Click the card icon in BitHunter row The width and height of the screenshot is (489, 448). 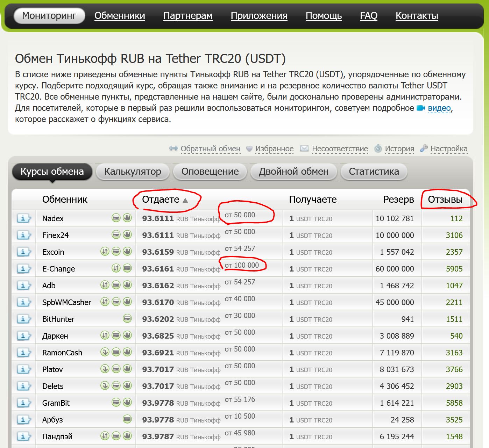pyautogui.click(x=127, y=319)
